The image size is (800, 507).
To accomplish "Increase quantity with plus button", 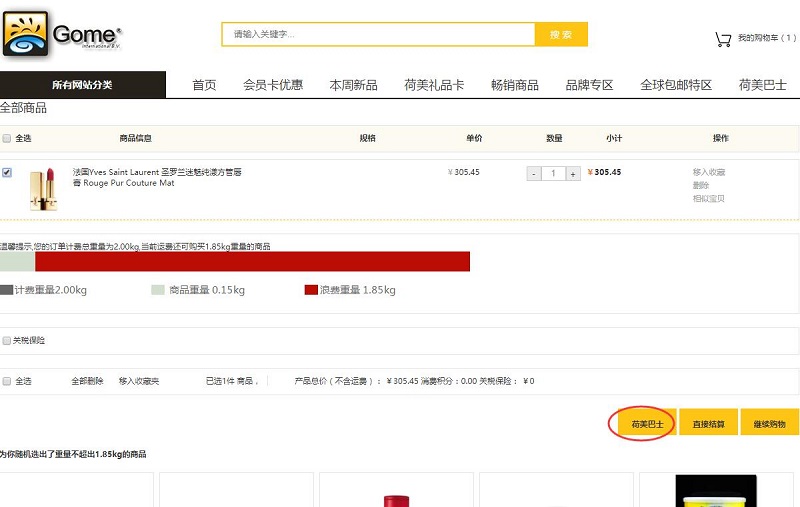I will (x=573, y=173).
